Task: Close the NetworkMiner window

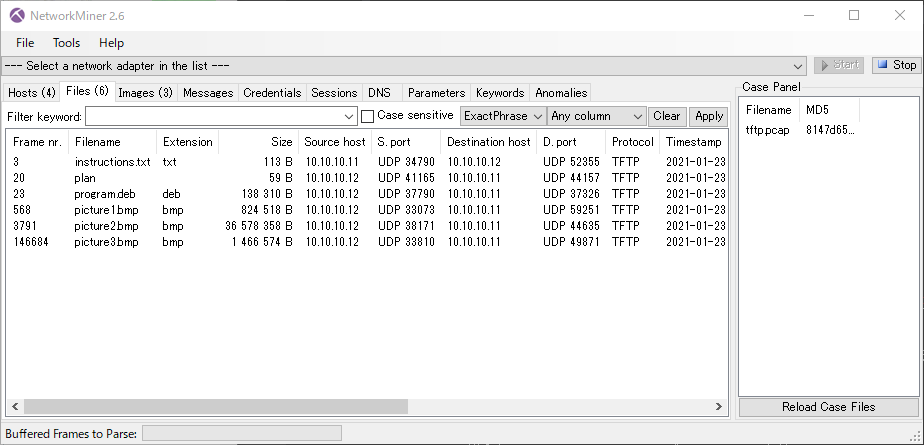Action: coord(900,15)
